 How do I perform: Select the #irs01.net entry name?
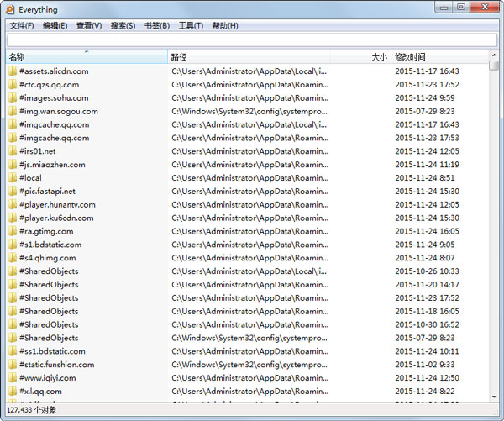38,151
